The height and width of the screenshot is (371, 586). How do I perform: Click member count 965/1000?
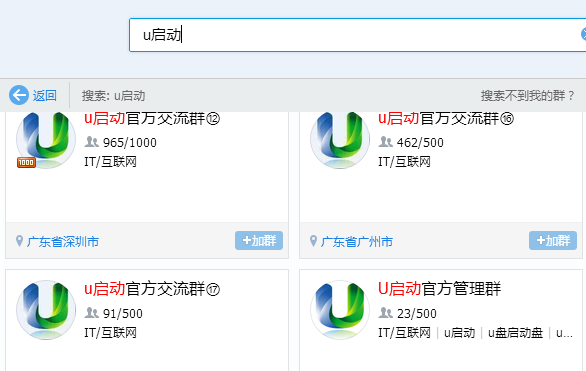tap(130, 143)
